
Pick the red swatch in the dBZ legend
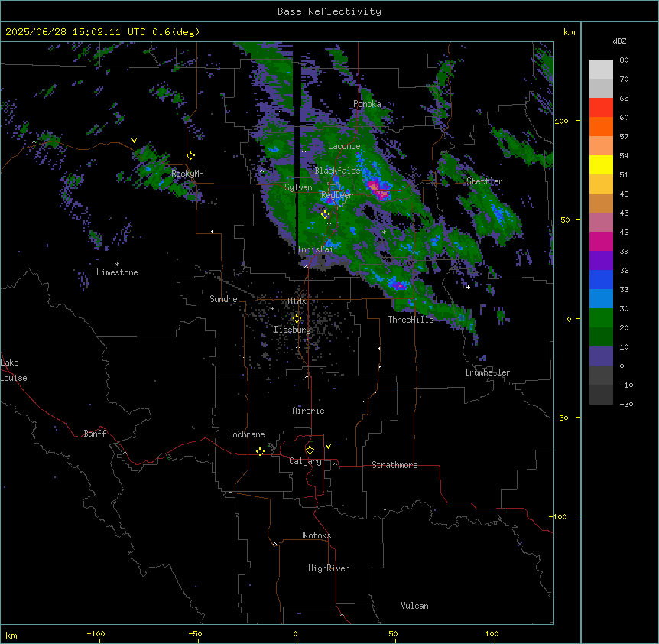(601, 108)
